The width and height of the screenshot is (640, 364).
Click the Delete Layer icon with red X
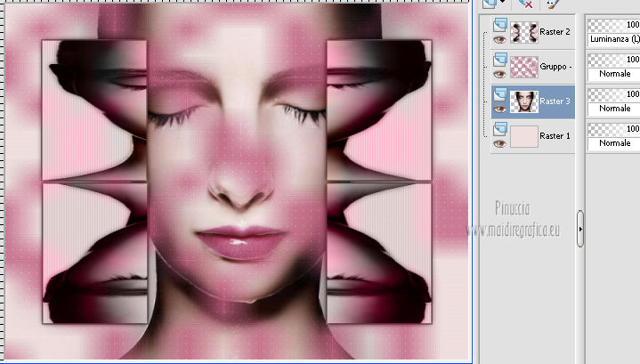pyautogui.click(x=525, y=4)
